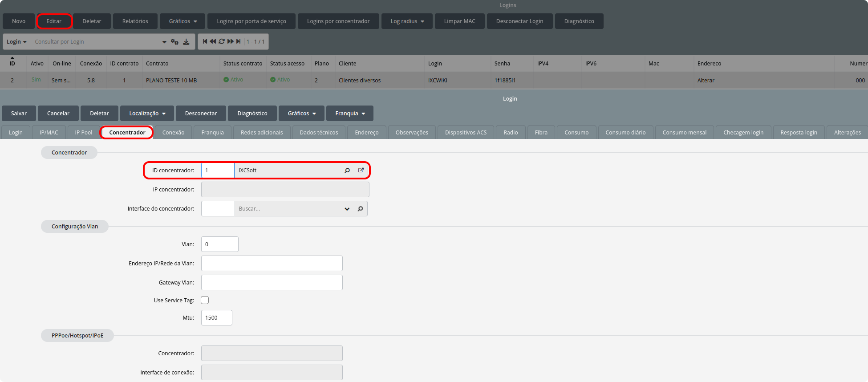
Task: Switch to the Checagem login tab
Action: [743, 133]
